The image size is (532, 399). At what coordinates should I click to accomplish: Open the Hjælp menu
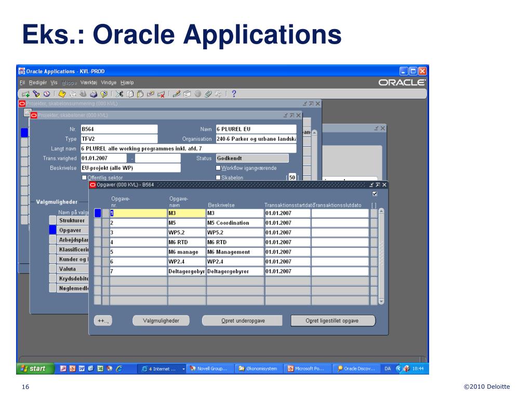[127, 83]
